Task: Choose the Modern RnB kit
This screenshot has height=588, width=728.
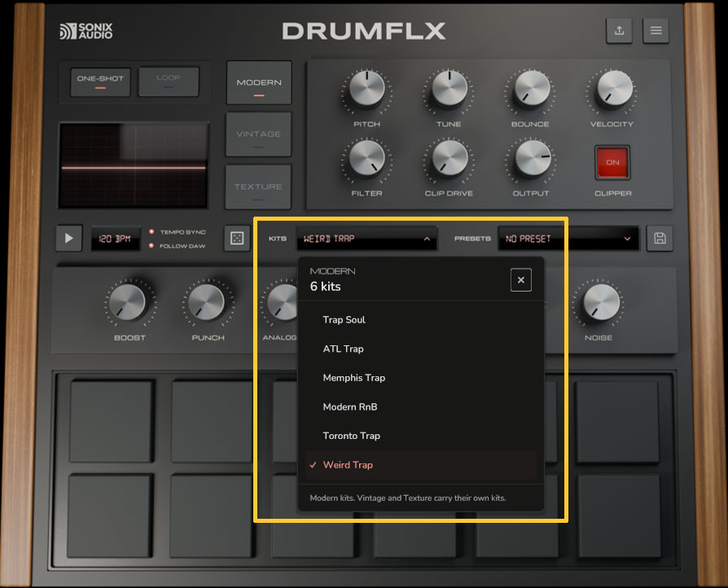Action: coord(421,407)
